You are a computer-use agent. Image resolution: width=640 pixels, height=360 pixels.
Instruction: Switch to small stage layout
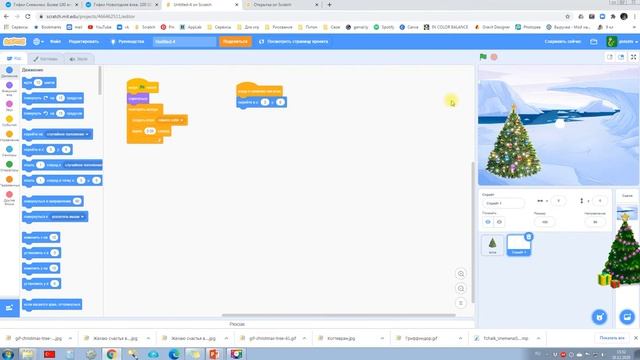(x=610, y=57)
